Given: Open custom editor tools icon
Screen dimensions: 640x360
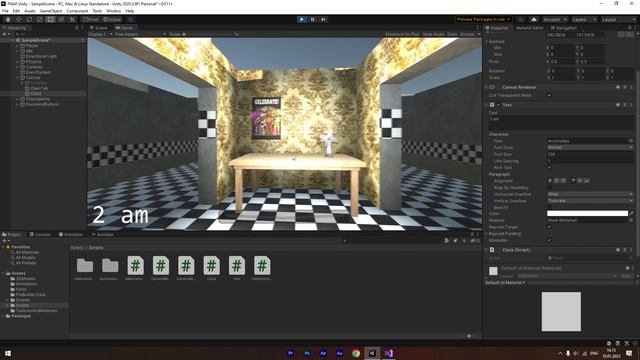Looking at the screenshot, I should coord(72,19).
